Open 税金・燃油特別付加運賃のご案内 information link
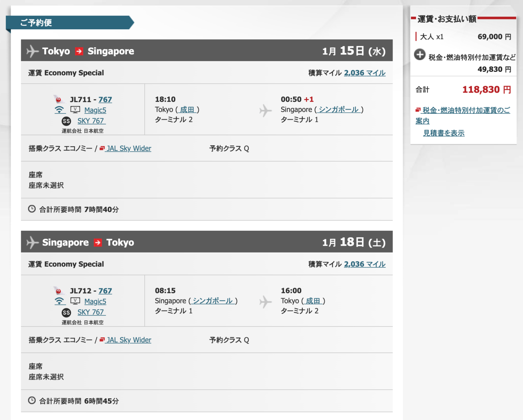Screen dimensions: 523x420 [466, 110]
